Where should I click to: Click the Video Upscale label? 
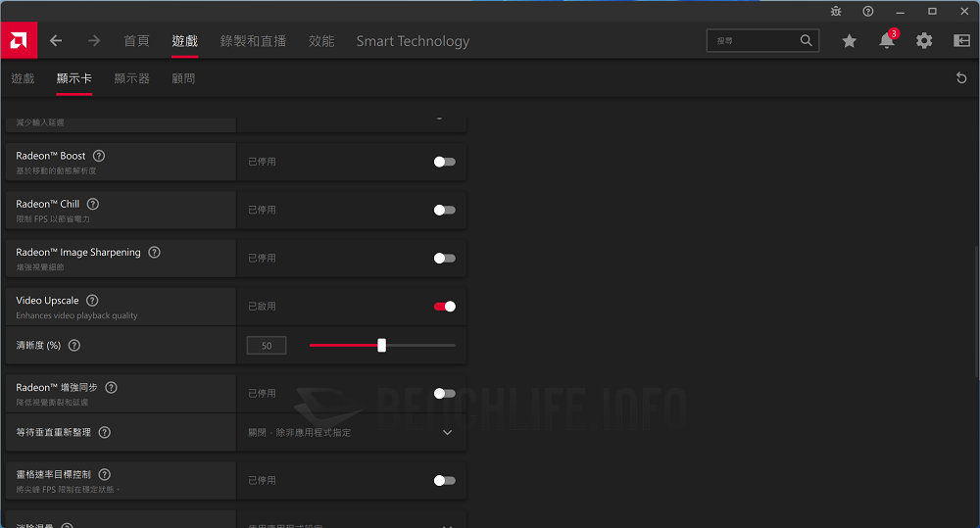point(47,300)
